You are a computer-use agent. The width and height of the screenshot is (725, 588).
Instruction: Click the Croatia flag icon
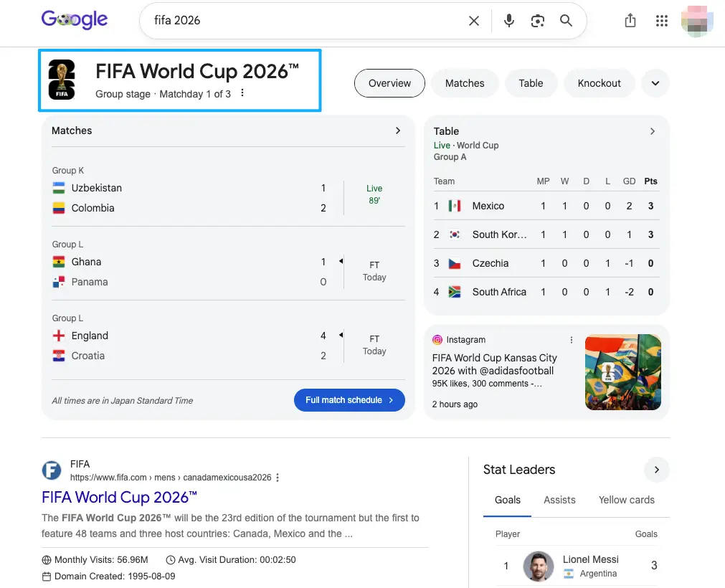click(x=59, y=356)
